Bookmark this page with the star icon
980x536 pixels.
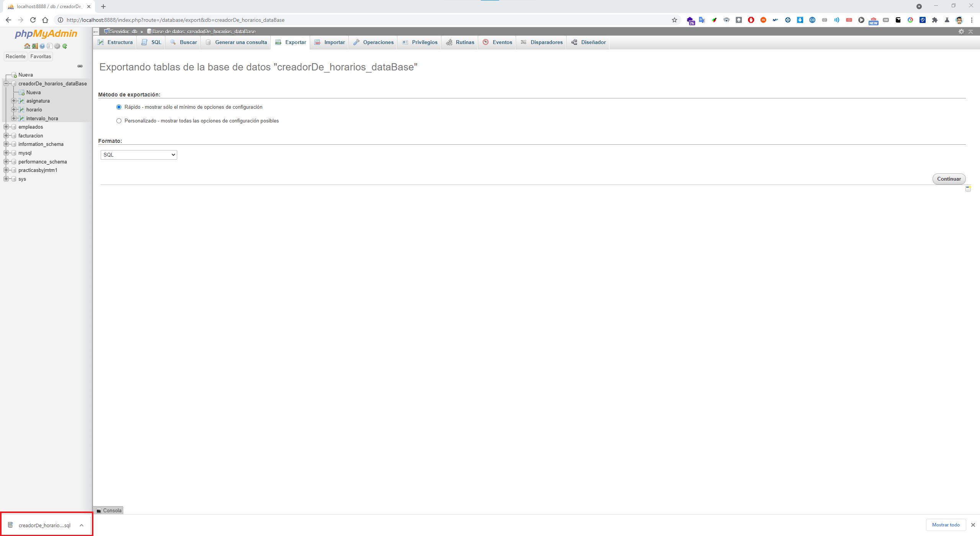click(x=675, y=20)
